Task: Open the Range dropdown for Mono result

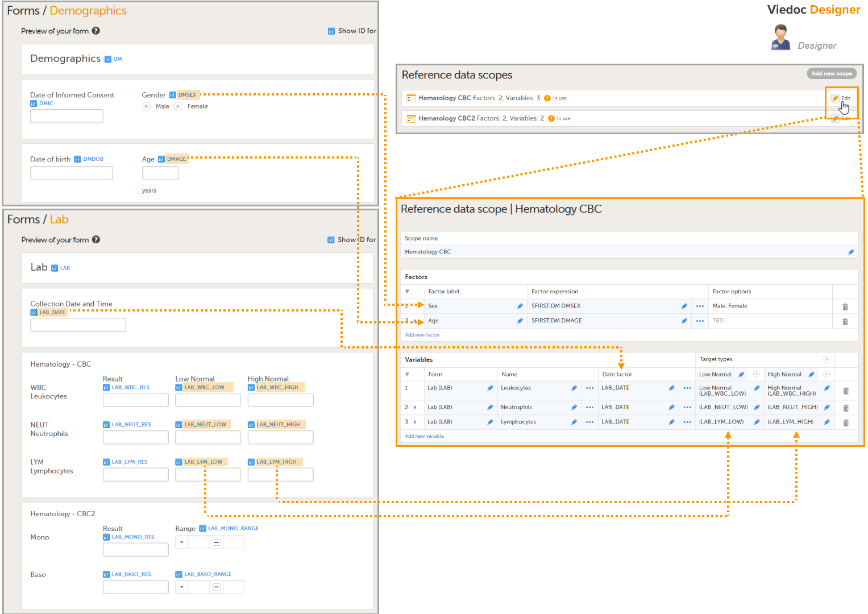Action: tap(181, 542)
